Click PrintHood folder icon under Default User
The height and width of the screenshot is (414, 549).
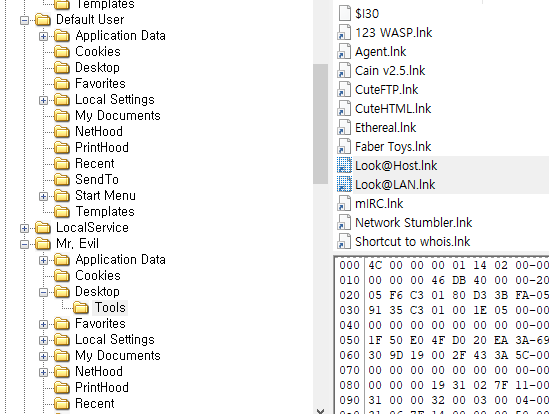point(62,148)
